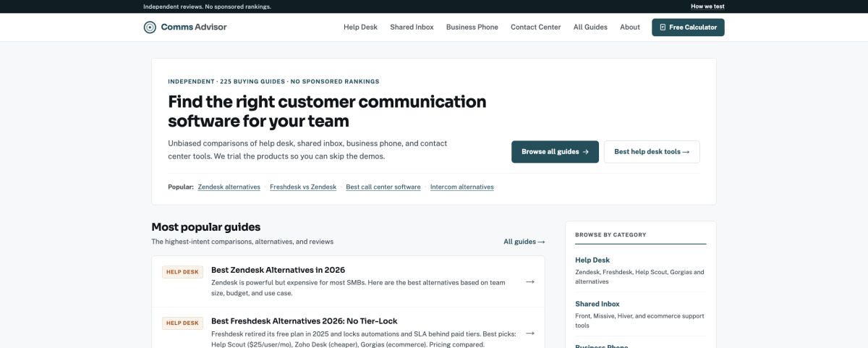Follow the Zendesk alternatives popular link
Screen dimensions: 868x348
tap(229, 187)
